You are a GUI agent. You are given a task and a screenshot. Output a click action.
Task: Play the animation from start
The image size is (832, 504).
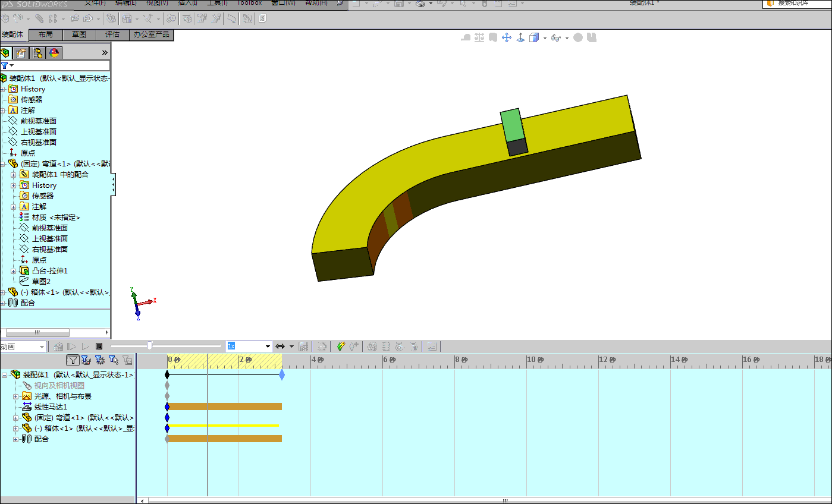coord(71,346)
